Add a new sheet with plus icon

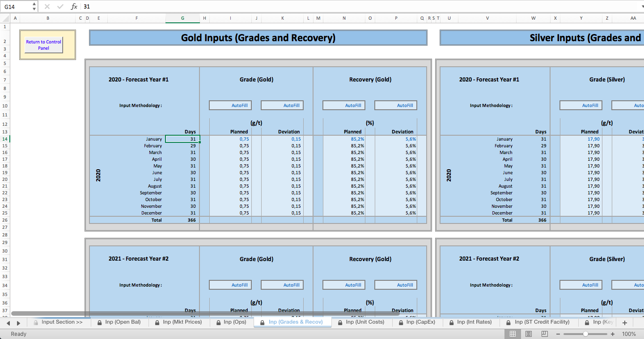pyautogui.click(x=625, y=322)
